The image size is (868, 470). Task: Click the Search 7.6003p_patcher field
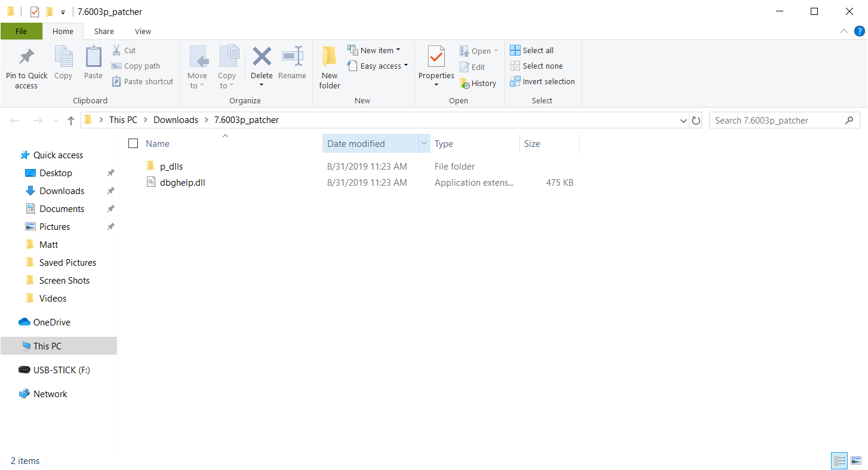click(x=776, y=121)
